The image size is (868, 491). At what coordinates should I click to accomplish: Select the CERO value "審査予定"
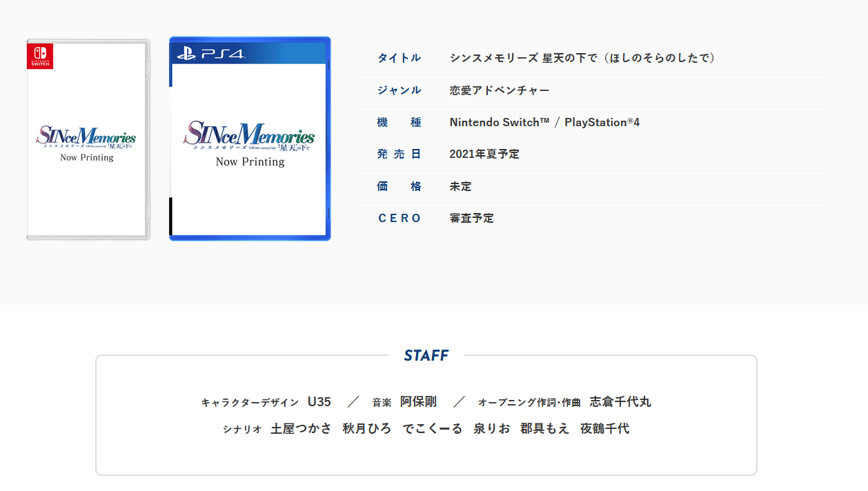tap(472, 218)
